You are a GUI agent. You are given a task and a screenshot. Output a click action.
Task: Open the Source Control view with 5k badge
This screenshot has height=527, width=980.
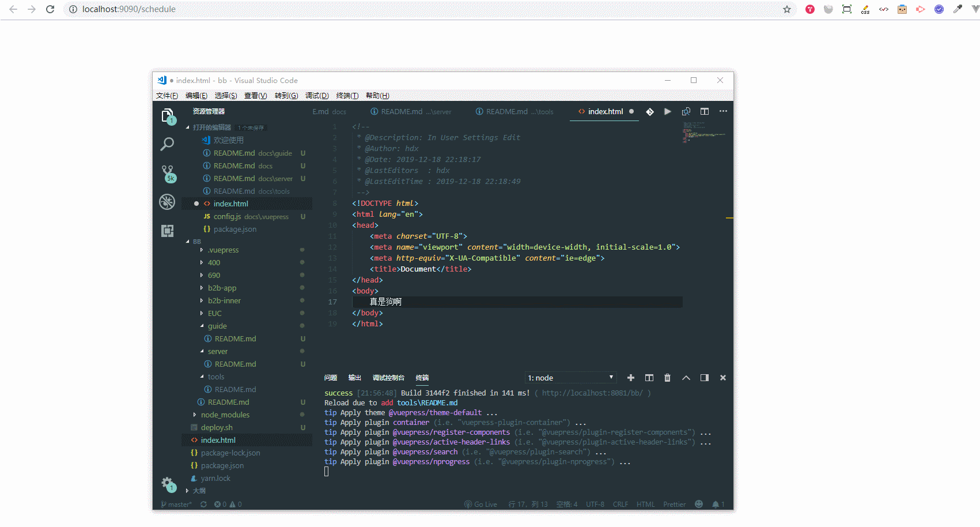[x=168, y=174]
